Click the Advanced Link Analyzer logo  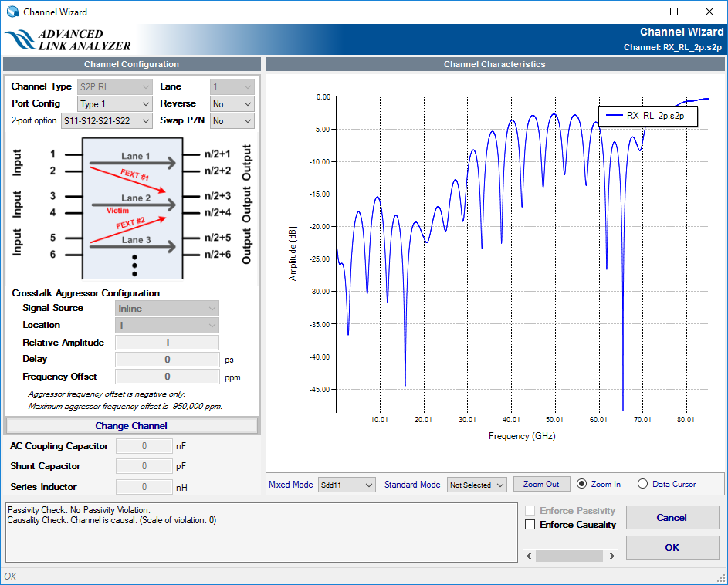click(68, 40)
